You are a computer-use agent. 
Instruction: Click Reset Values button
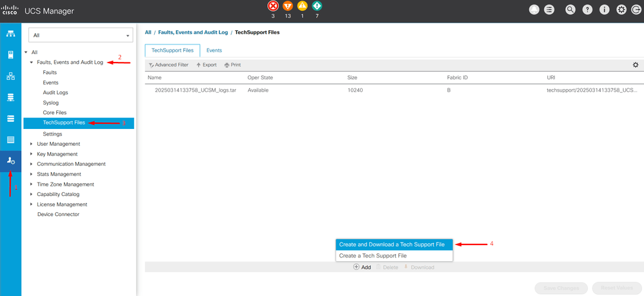click(x=616, y=288)
